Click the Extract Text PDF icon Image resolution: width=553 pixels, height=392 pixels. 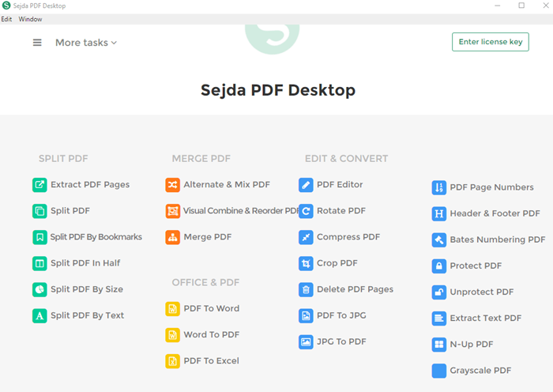438,318
